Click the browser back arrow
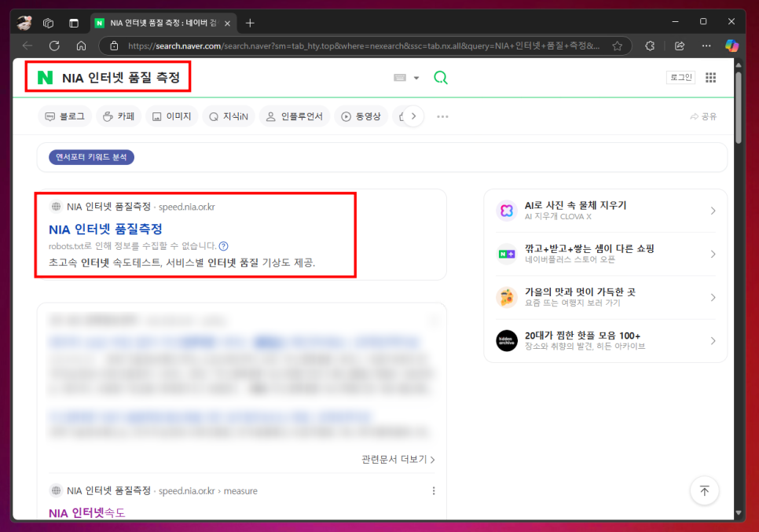This screenshot has width=759, height=532. 27,46
